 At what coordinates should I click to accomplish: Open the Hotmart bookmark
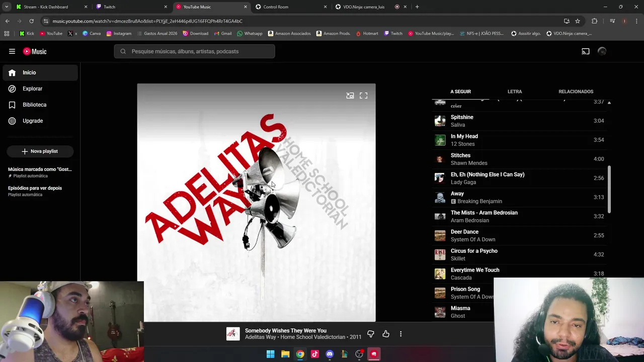point(367,34)
